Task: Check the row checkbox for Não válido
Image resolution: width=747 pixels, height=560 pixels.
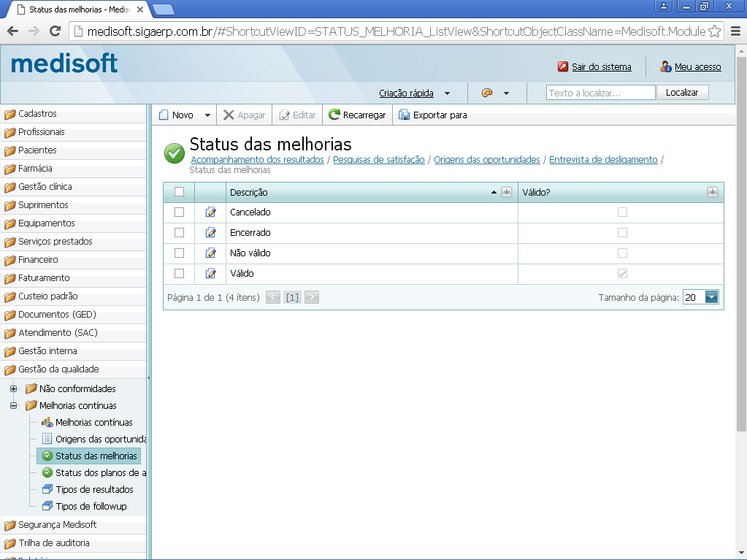Action: (177, 253)
